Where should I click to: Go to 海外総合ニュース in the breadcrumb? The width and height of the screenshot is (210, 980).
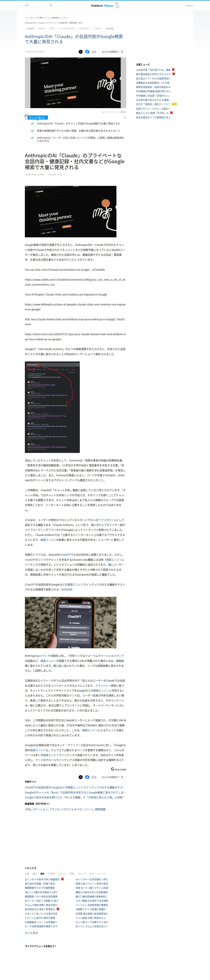tap(59, 18)
